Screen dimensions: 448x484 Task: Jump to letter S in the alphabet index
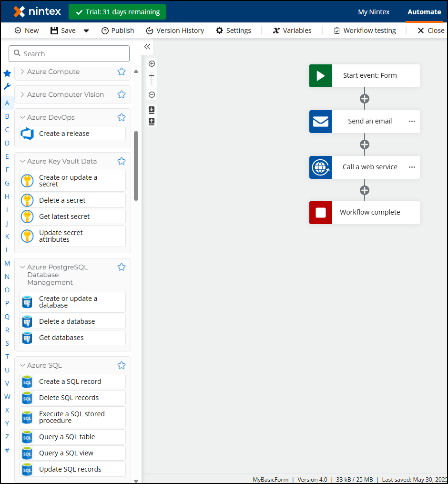click(7, 343)
